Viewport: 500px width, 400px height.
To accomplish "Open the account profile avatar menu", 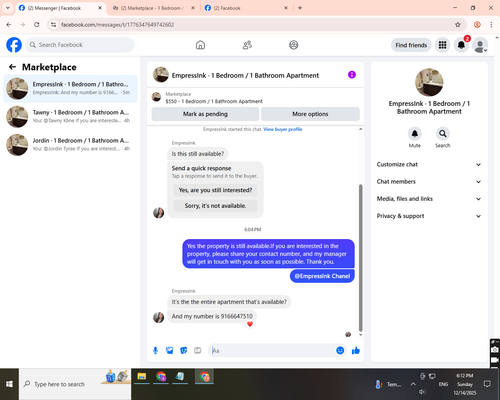I will click(x=480, y=45).
